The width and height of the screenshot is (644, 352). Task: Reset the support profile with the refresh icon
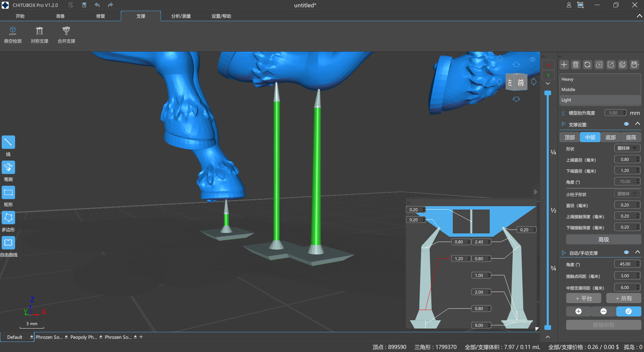(587, 65)
